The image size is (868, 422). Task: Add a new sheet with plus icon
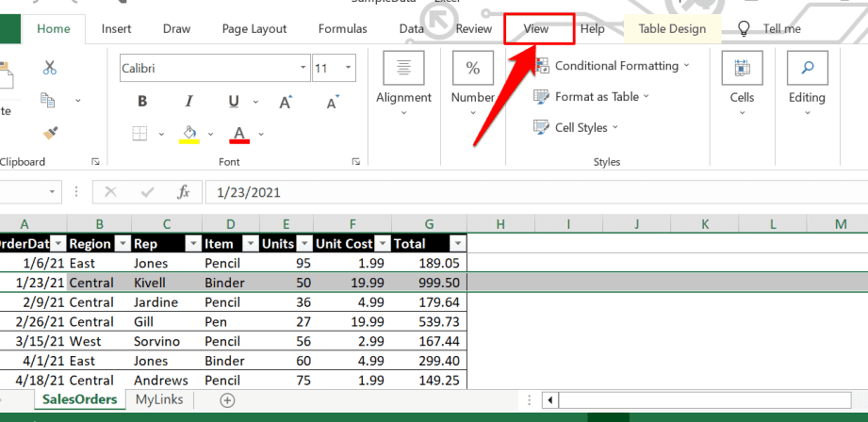click(227, 400)
